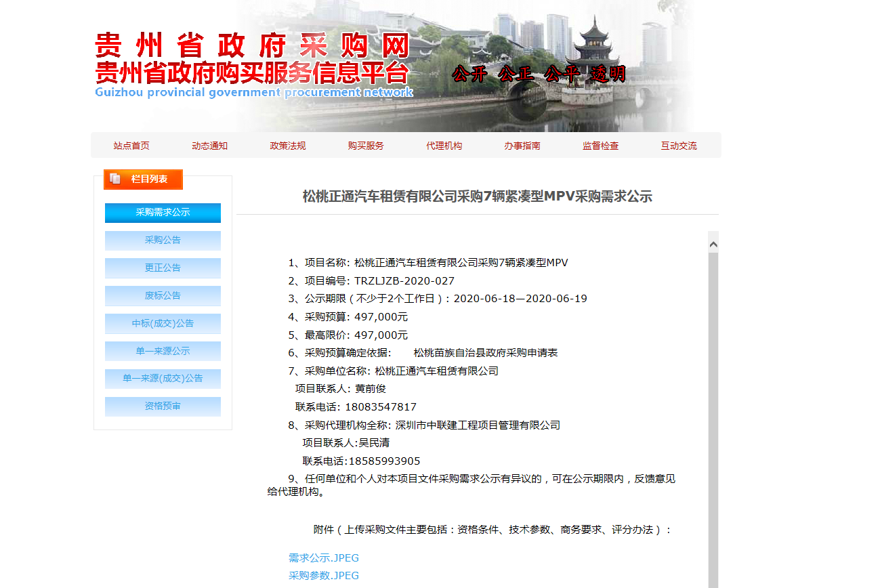Open the 站点首页 navigation item

tap(131, 146)
